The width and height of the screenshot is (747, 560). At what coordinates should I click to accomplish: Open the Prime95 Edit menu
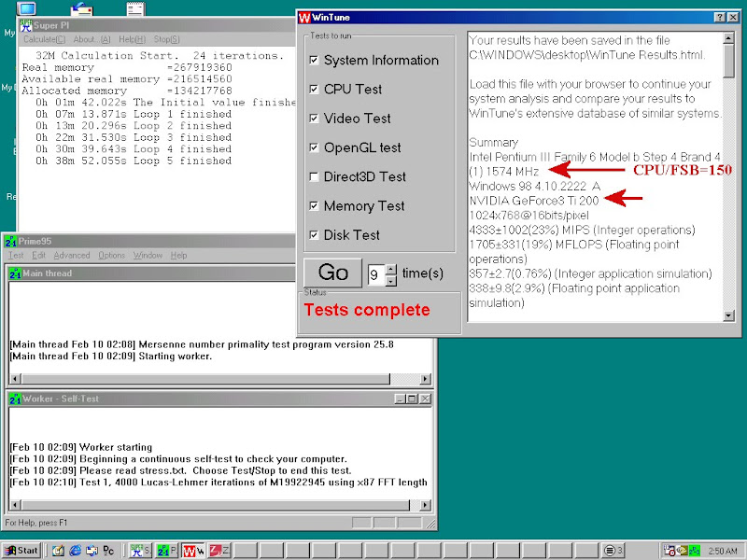tap(38, 255)
